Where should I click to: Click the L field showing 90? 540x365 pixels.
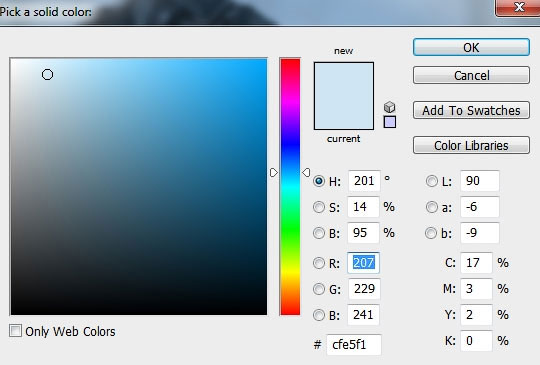pyautogui.click(x=480, y=181)
